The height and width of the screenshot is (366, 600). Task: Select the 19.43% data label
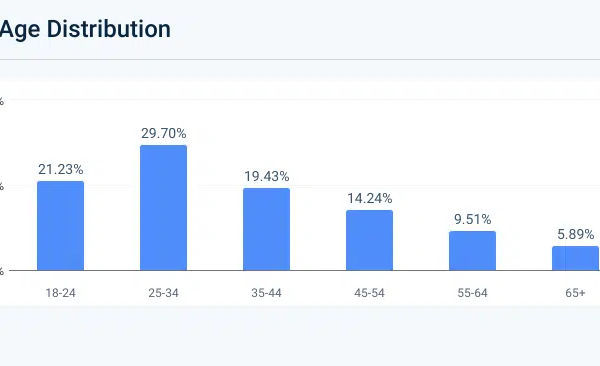[266, 176]
